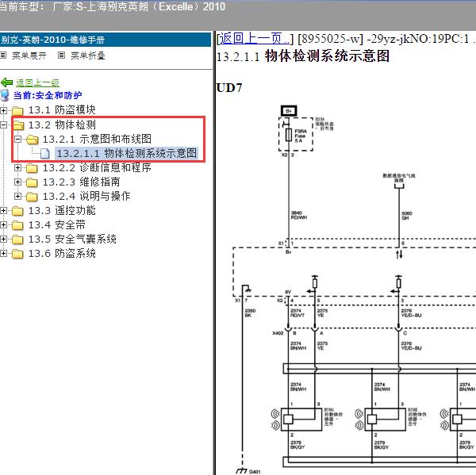Click the 当前:安全和防护 computer icon
The height and width of the screenshot is (475, 476).
point(5,95)
